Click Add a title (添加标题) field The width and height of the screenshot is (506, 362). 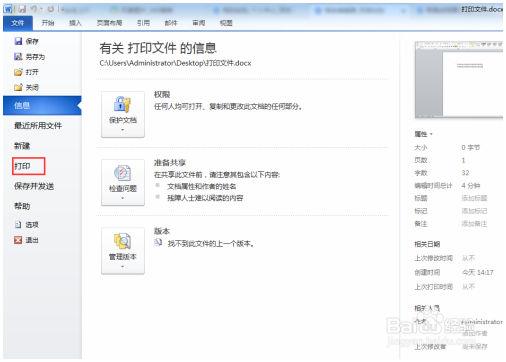(474, 198)
